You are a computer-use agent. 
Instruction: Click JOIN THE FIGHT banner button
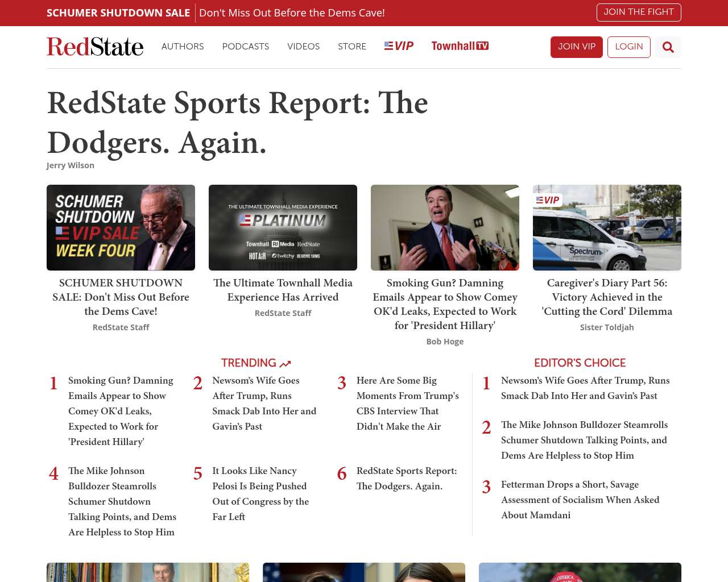[638, 12]
